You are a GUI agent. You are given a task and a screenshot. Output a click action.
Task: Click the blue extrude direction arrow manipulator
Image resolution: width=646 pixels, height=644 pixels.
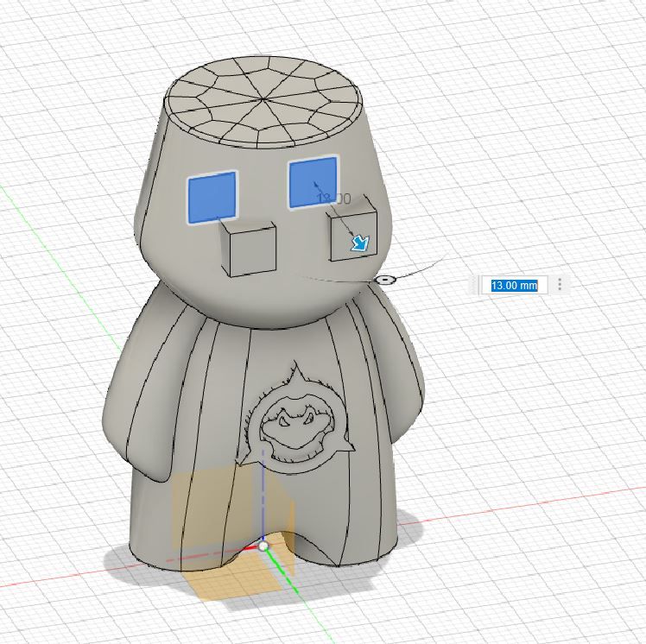360,243
